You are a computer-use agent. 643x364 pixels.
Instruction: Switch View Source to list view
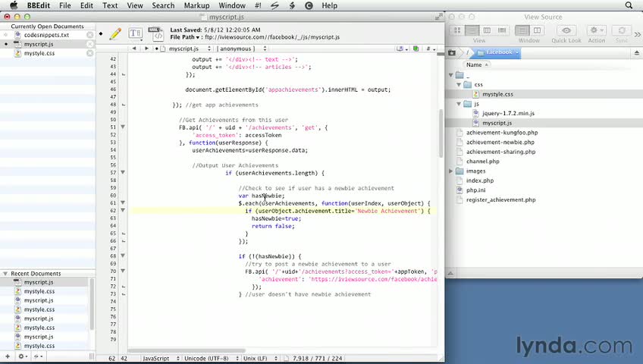472,30
